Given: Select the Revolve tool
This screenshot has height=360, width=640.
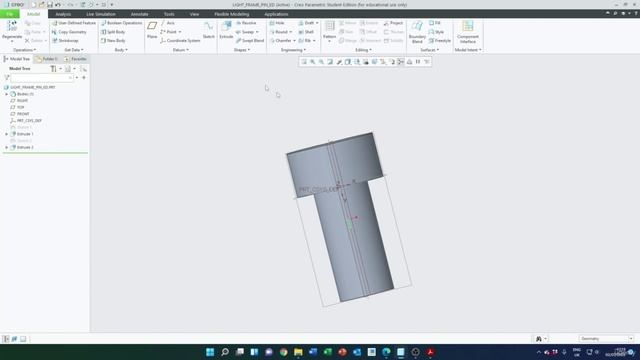Looking at the screenshot, I should (x=246, y=23).
